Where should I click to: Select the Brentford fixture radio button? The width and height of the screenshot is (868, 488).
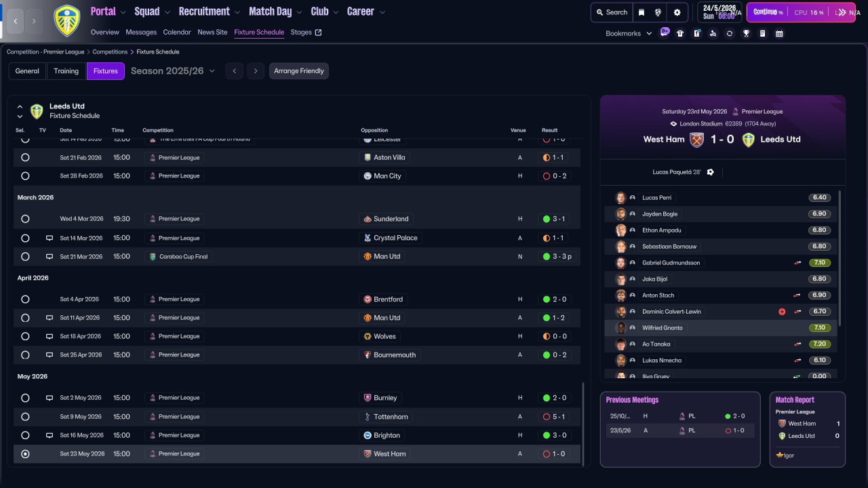tap(25, 299)
